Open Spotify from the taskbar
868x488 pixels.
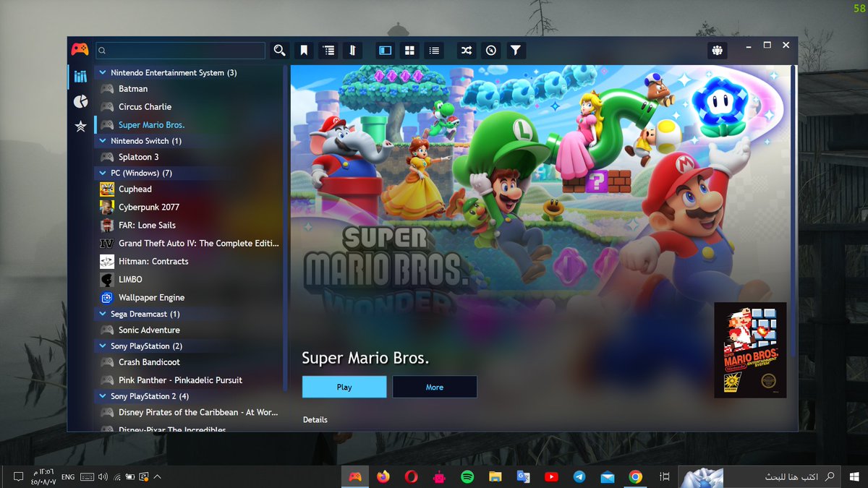click(467, 477)
